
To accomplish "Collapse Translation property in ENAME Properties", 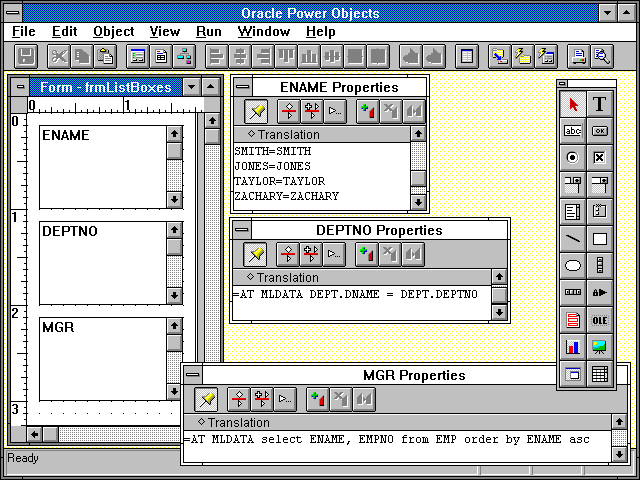I will click(x=251, y=134).
